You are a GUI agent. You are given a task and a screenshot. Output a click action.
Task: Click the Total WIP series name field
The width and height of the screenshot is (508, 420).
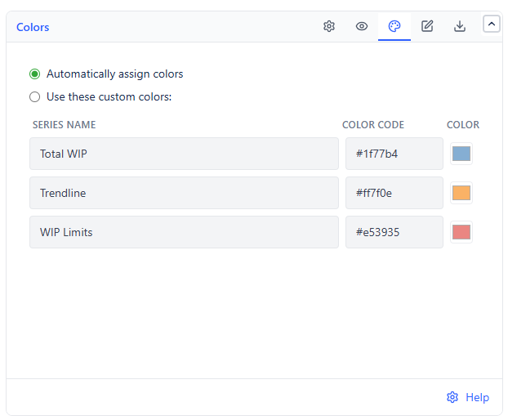point(184,154)
